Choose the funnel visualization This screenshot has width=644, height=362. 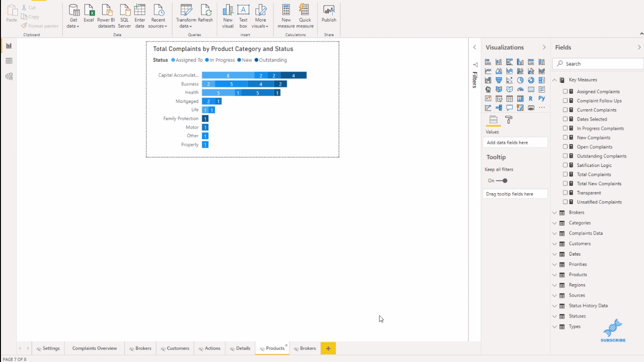point(499,80)
